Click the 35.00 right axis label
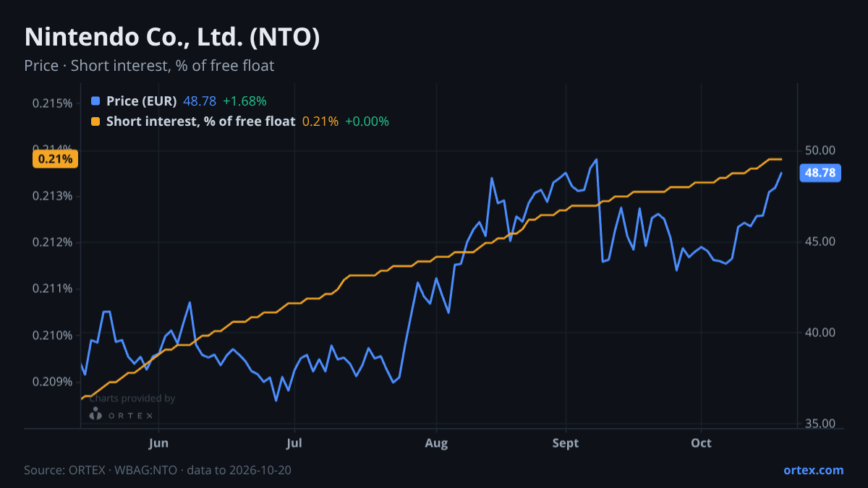Screen dimensions: 868x488 (x=820, y=424)
